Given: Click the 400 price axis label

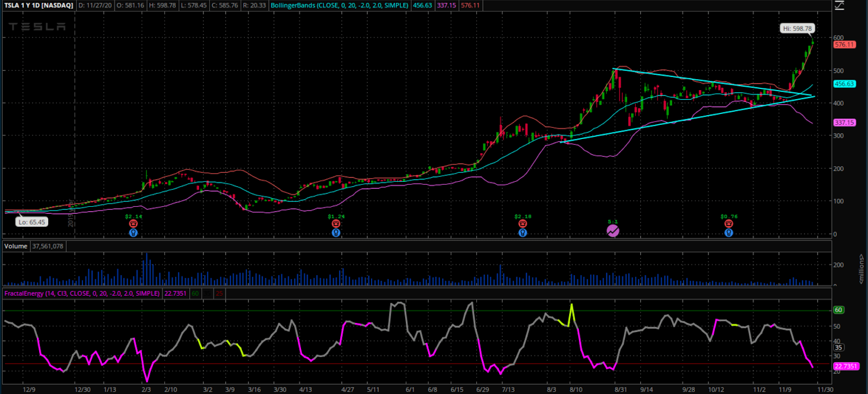Looking at the screenshot, I should point(839,103).
